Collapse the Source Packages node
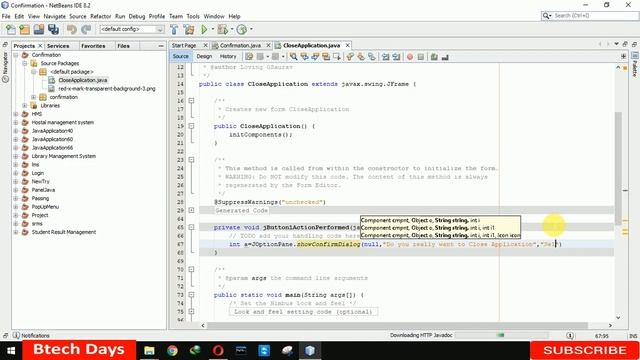The height and width of the screenshot is (360, 640). point(25,64)
